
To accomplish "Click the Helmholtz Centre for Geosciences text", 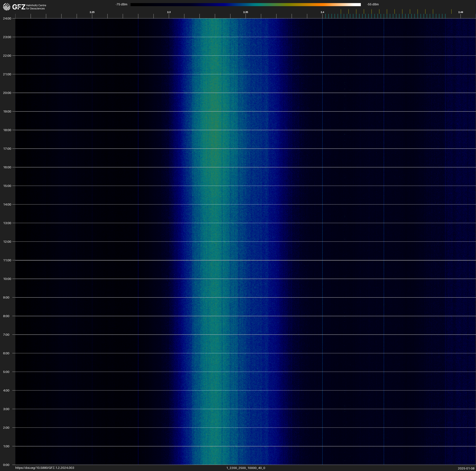I will point(36,7).
